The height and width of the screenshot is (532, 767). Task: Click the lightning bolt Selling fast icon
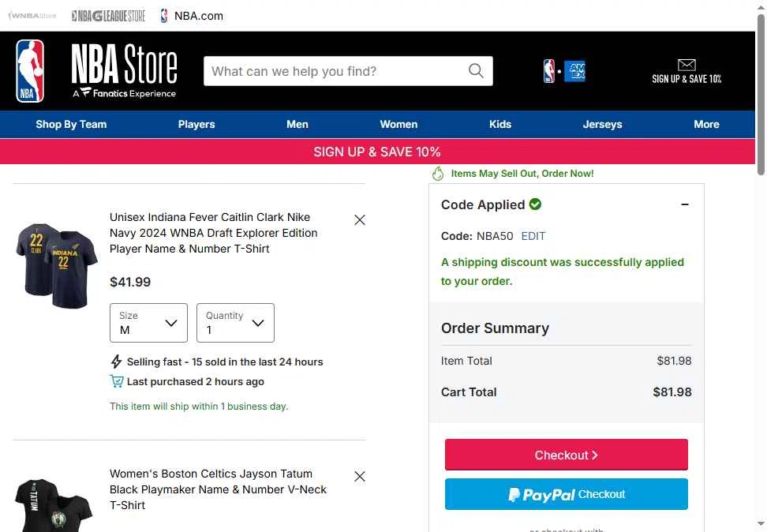pyautogui.click(x=116, y=362)
